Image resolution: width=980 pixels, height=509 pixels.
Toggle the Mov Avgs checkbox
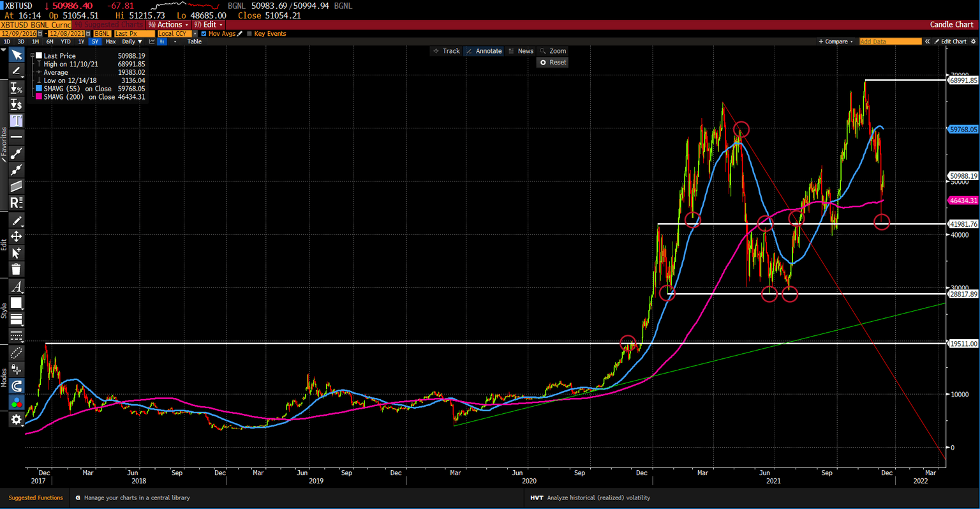(x=204, y=34)
